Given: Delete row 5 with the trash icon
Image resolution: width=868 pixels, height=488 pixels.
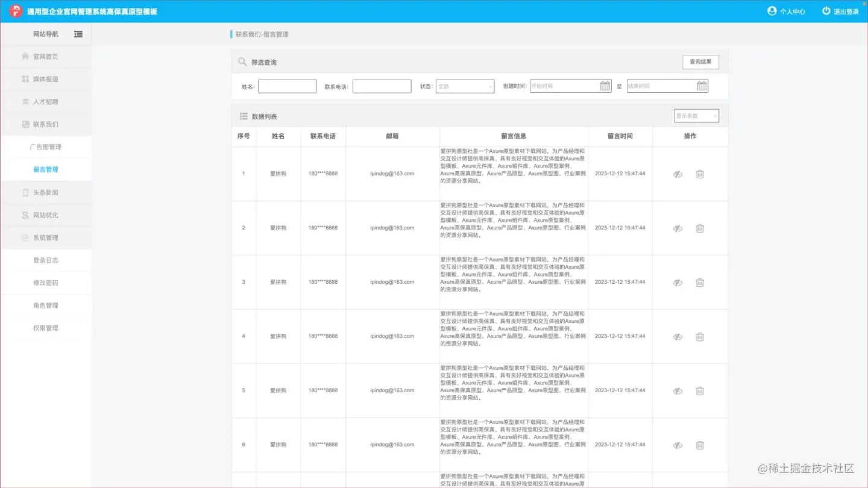Looking at the screenshot, I should tap(700, 391).
